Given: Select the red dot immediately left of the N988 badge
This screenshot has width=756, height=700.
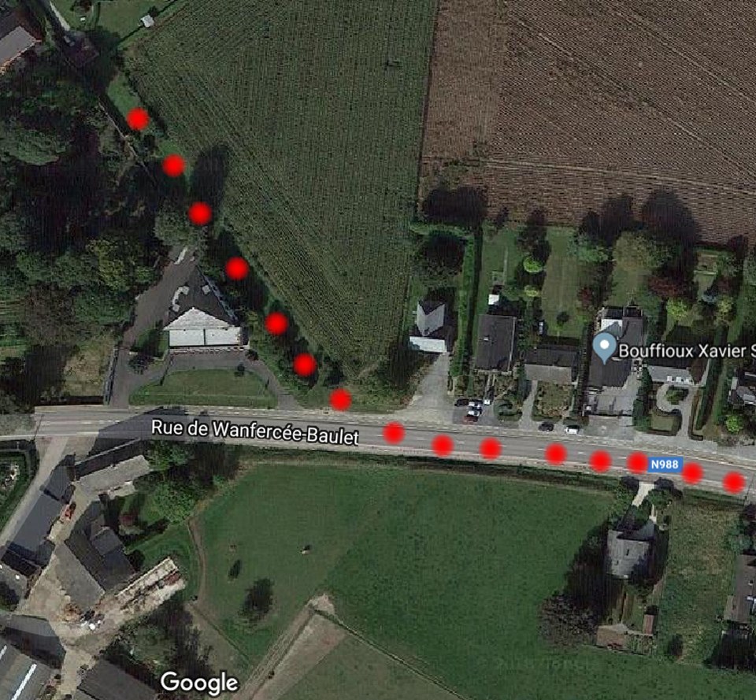Looking at the screenshot, I should pos(637,463).
